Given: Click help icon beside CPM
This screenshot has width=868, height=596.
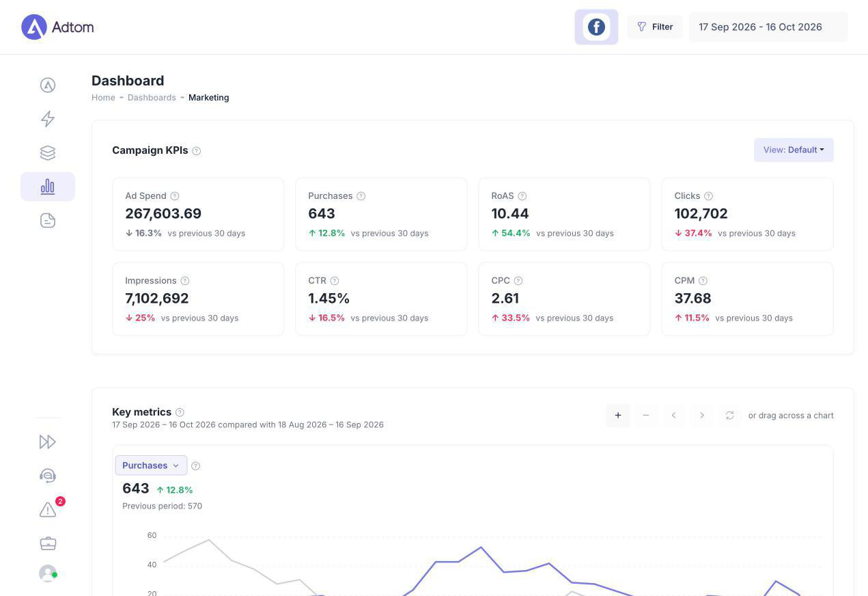Looking at the screenshot, I should point(703,281).
